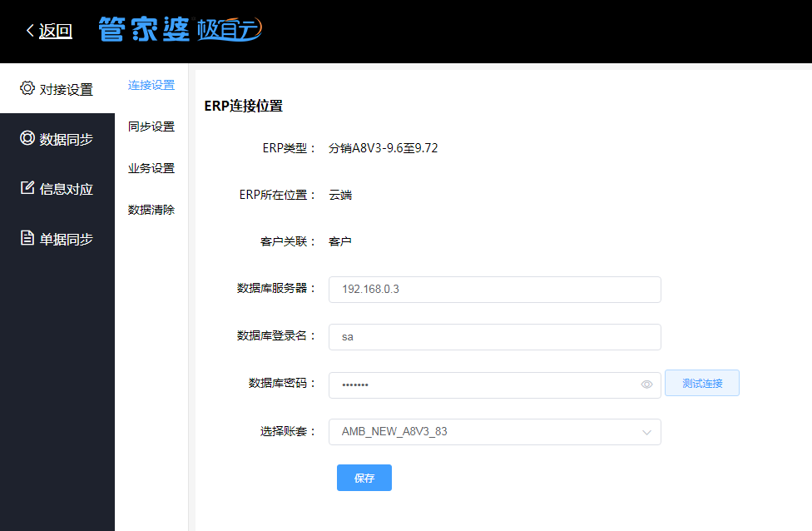Open the 对接设置 sidebar menu

pyautogui.click(x=57, y=88)
